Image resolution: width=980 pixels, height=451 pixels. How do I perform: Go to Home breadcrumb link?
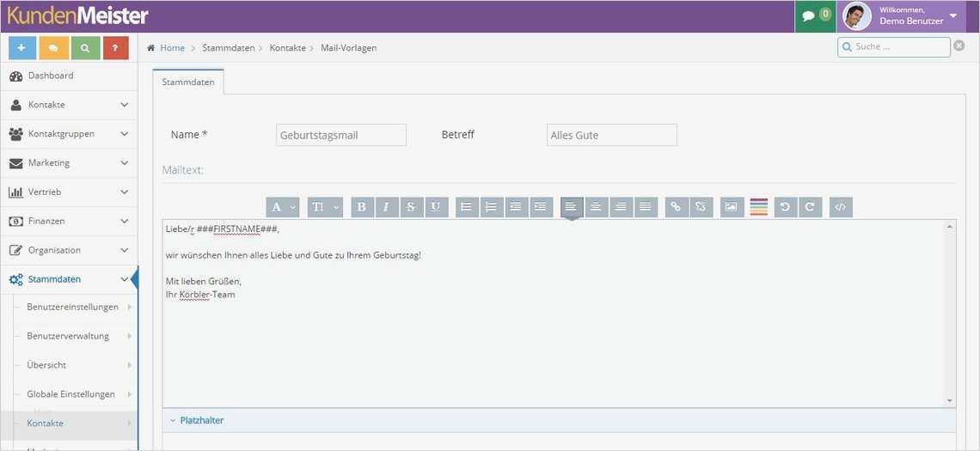tap(172, 48)
